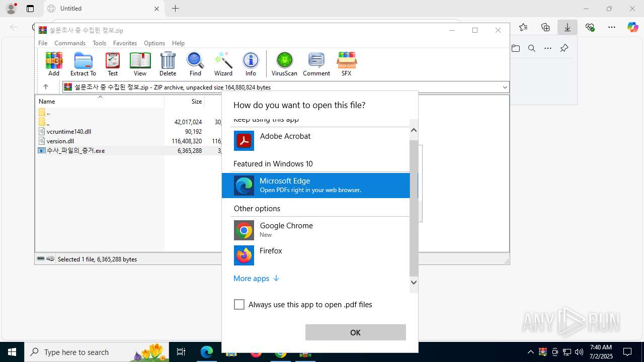
Task: Click scroll up arrow in app list
Action: (x=414, y=130)
